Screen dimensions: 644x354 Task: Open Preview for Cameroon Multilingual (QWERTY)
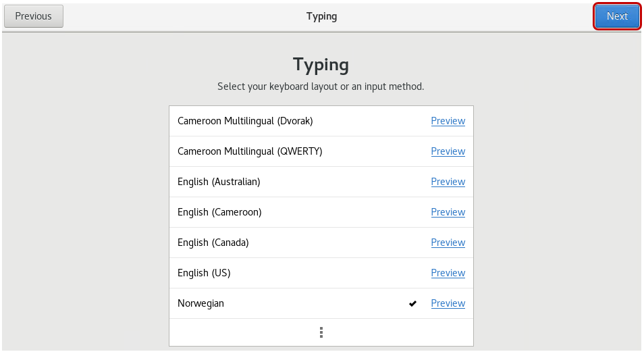pyautogui.click(x=448, y=151)
